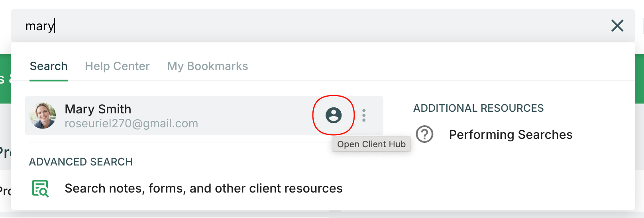Click the "Open Client Hub" tooltip label
The width and height of the screenshot is (644, 218).
(x=371, y=144)
